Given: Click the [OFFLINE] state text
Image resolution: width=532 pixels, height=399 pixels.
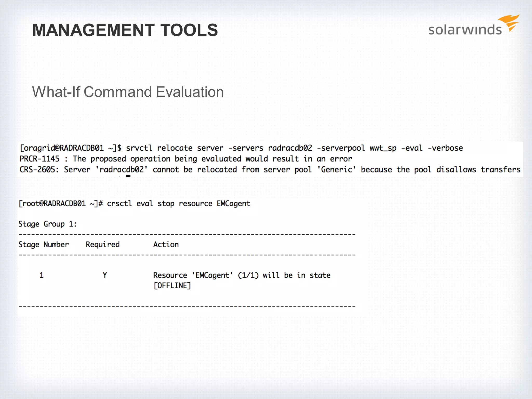Looking at the screenshot, I should [172, 286].
